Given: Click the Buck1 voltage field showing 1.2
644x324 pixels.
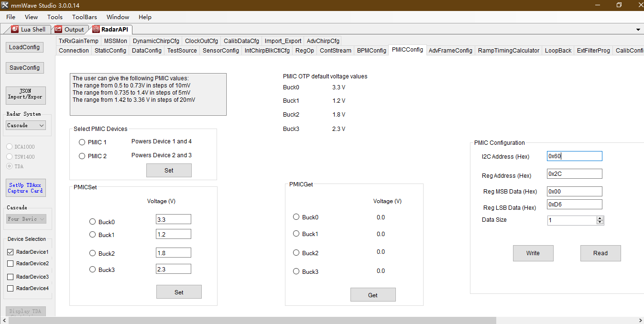Looking at the screenshot, I should [174, 234].
